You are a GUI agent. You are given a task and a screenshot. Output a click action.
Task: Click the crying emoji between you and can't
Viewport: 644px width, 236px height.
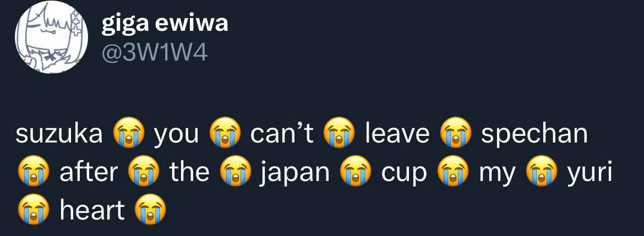(225, 133)
